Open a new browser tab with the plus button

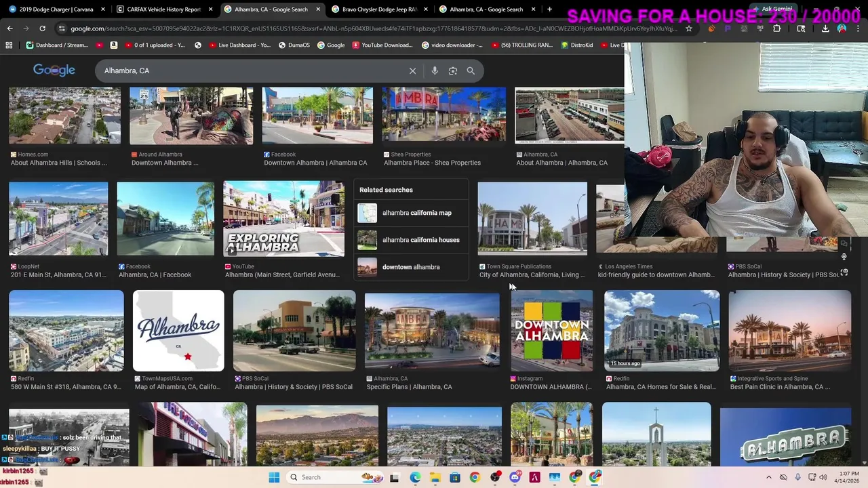(549, 9)
